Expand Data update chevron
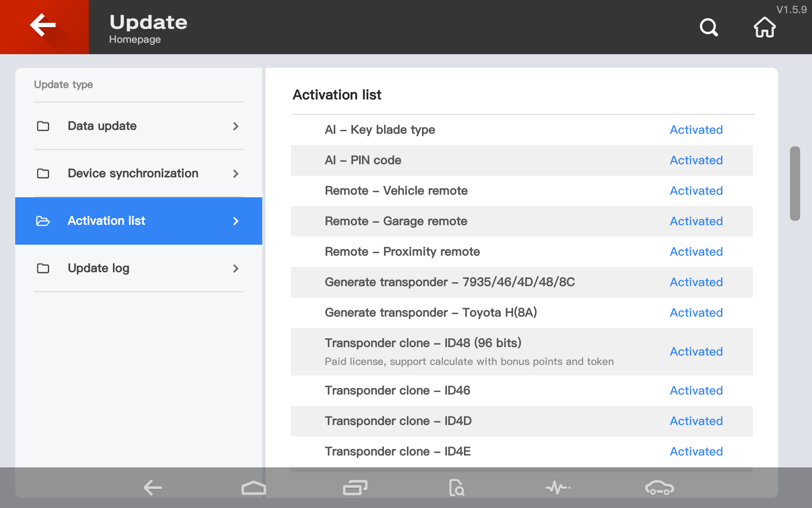 coord(236,126)
